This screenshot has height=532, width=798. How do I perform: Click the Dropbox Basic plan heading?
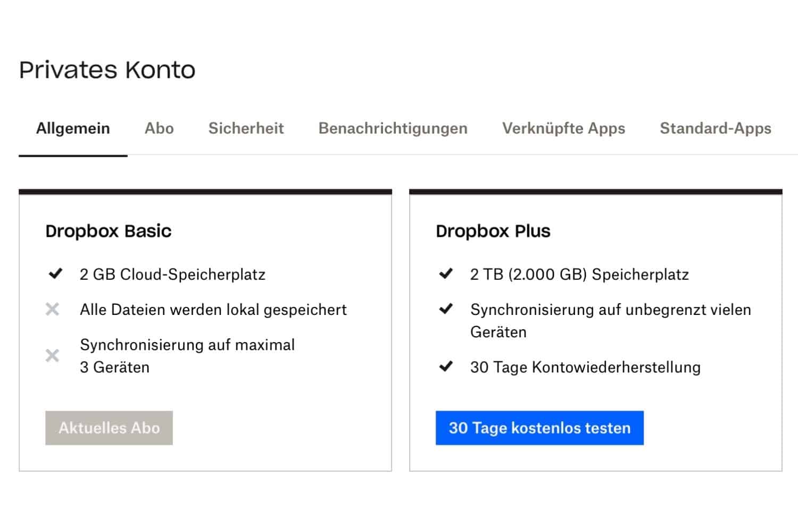pyautogui.click(x=109, y=231)
